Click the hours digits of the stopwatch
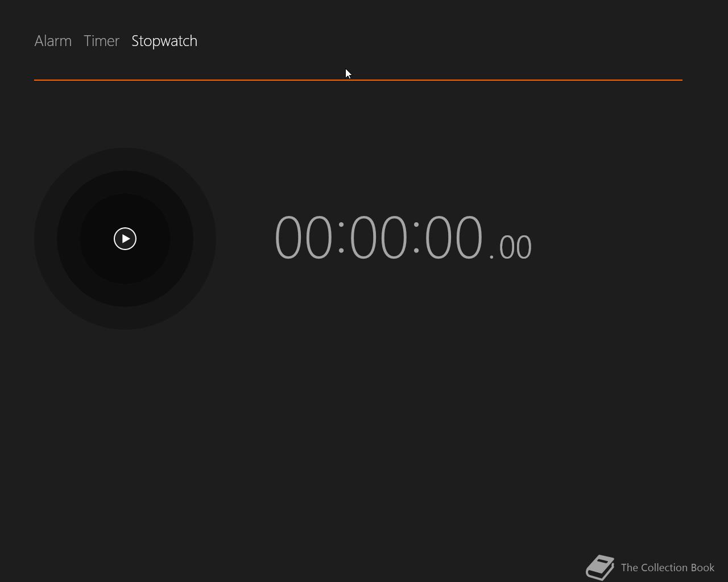728x582 pixels. [303, 238]
